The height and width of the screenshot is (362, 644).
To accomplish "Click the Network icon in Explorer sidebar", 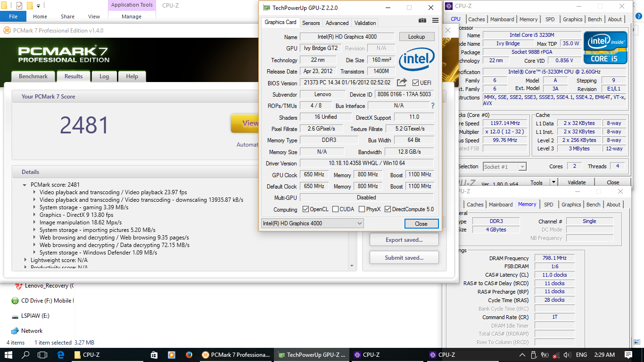I will tap(15, 331).
